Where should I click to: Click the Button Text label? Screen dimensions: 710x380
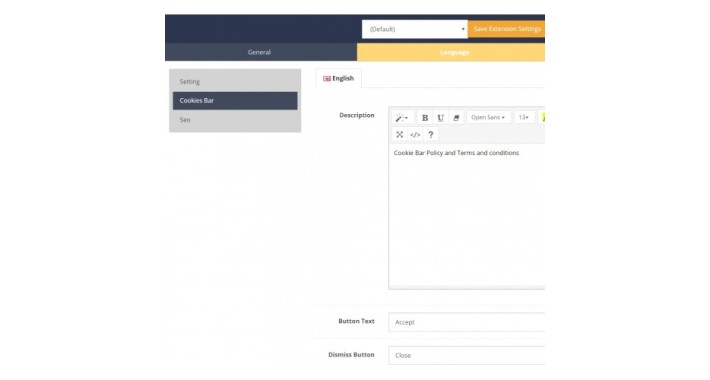click(356, 321)
